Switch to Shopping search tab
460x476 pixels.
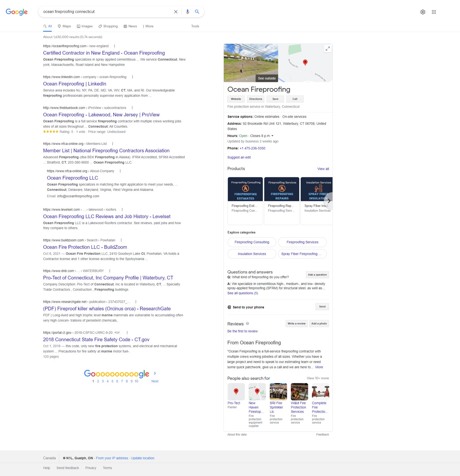(x=108, y=26)
